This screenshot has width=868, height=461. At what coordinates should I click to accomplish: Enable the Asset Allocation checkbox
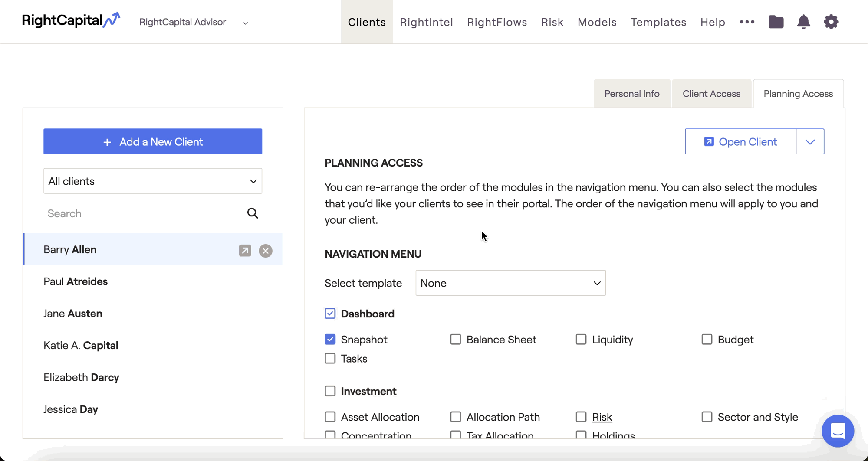[330, 417]
